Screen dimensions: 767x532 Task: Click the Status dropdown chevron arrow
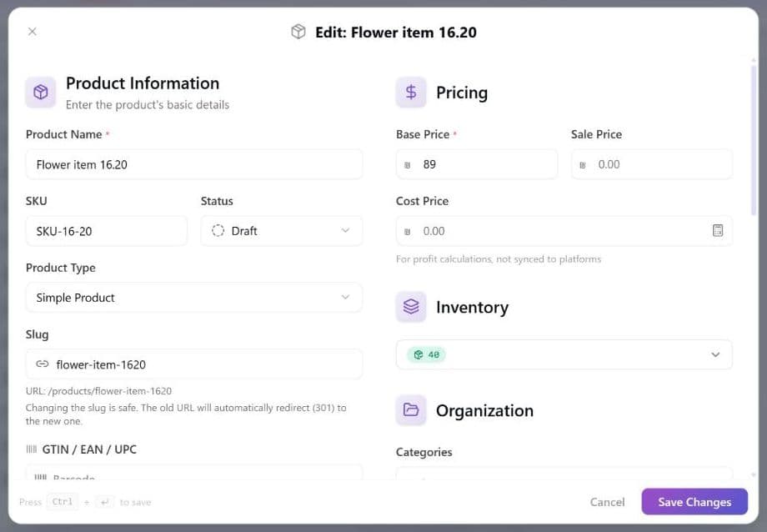point(345,230)
